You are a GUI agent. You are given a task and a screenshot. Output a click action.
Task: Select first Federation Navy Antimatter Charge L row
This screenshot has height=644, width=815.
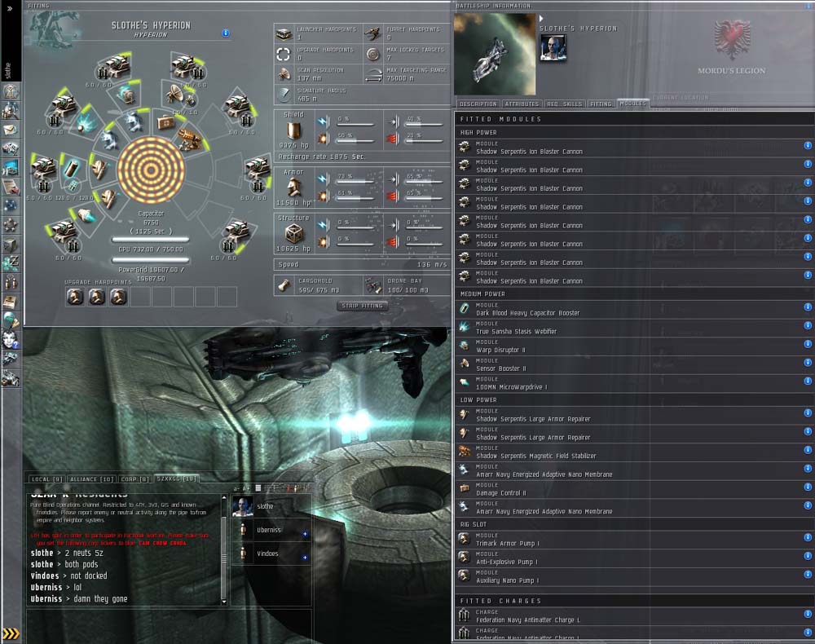[635, 616]
